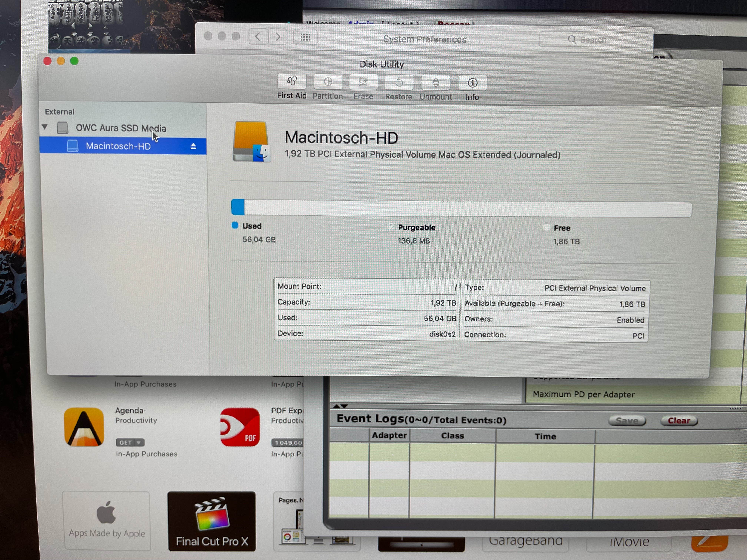
Task: Select Macintosh-HD volume in the sidebar
Action: click(x=118, y=146)
